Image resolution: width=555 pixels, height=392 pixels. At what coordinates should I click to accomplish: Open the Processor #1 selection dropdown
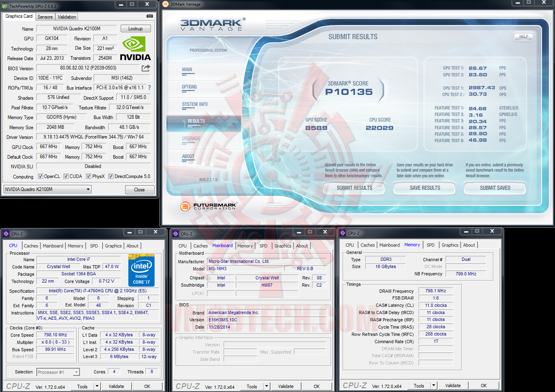coord(58,372)
